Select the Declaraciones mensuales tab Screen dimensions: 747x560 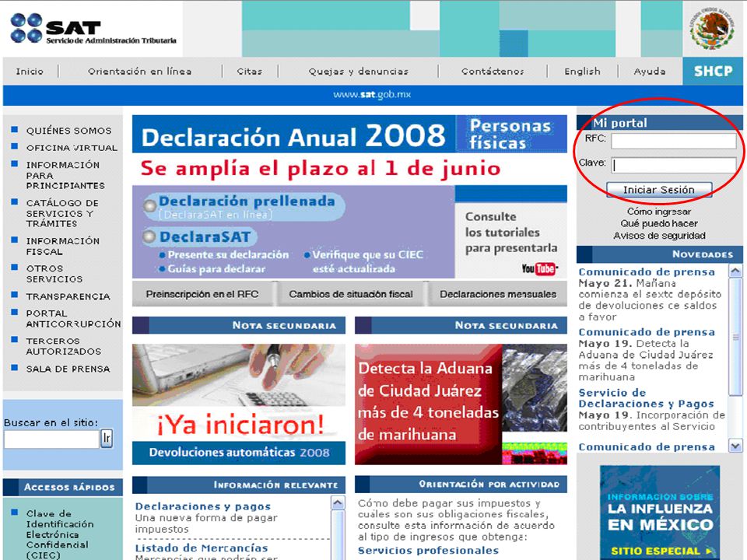[498, 294]
